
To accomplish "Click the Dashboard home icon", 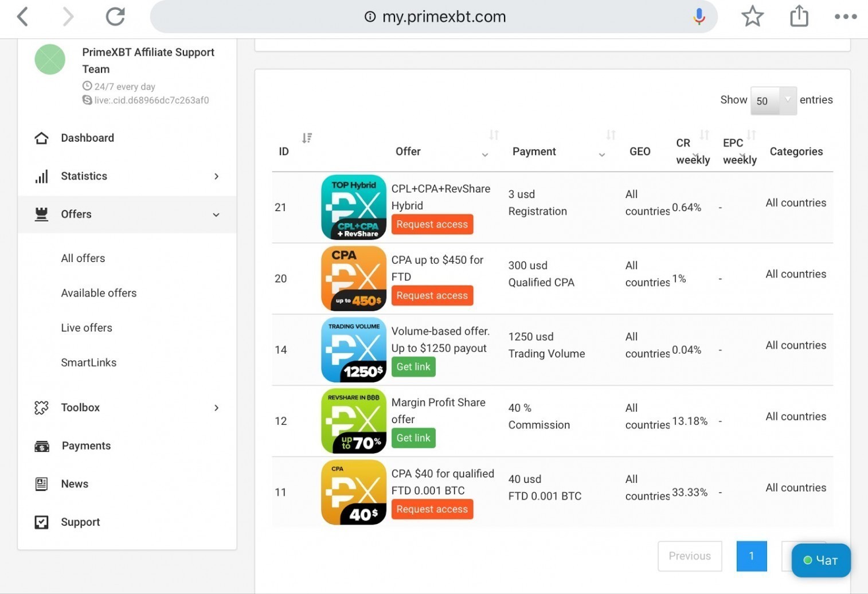I will [x=41, y=138].
